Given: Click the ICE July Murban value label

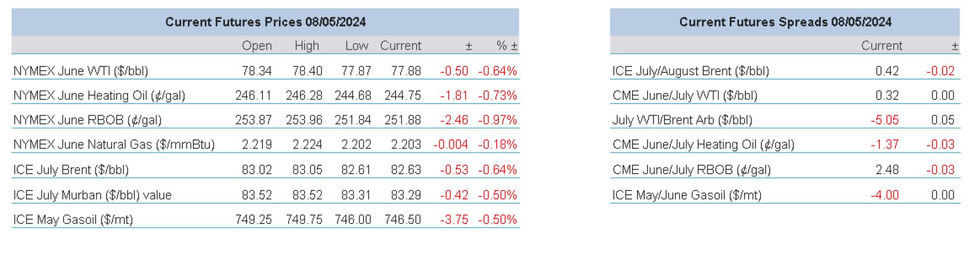Looking at the screenshot, I should pos(92,195).
